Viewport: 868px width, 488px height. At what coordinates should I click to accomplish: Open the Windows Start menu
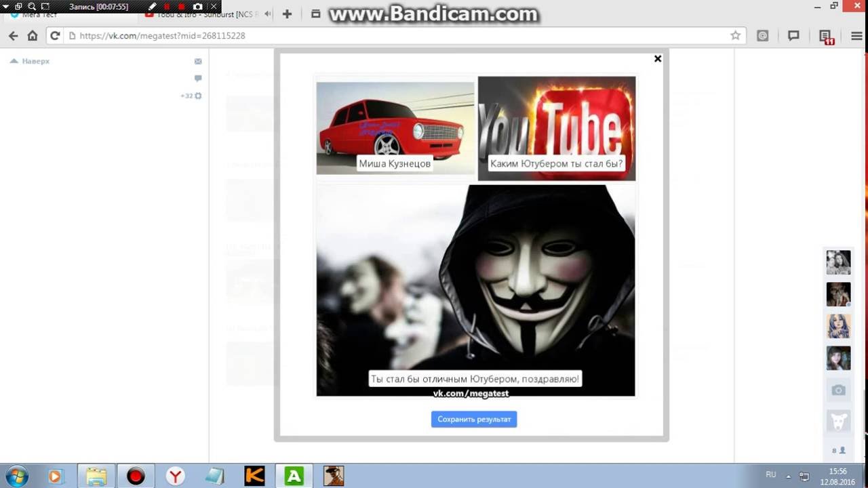[x=17, y=476]
